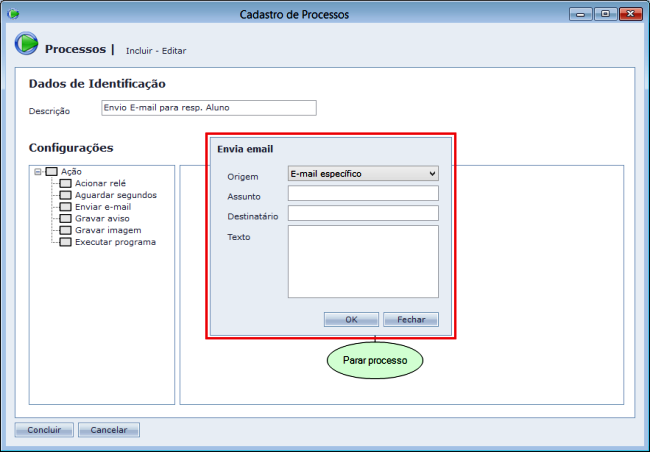Image resolution: width=650 pixels, height=452 pixels.
Task: Click the Concluir button
Action: [x=44, y=430]
